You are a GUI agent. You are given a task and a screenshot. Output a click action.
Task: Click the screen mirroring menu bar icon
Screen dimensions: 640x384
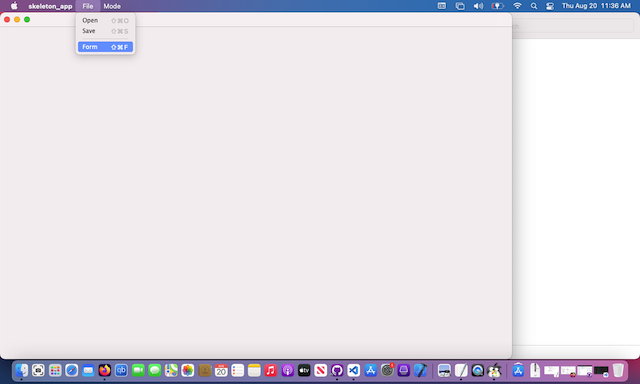click(460, 6)
